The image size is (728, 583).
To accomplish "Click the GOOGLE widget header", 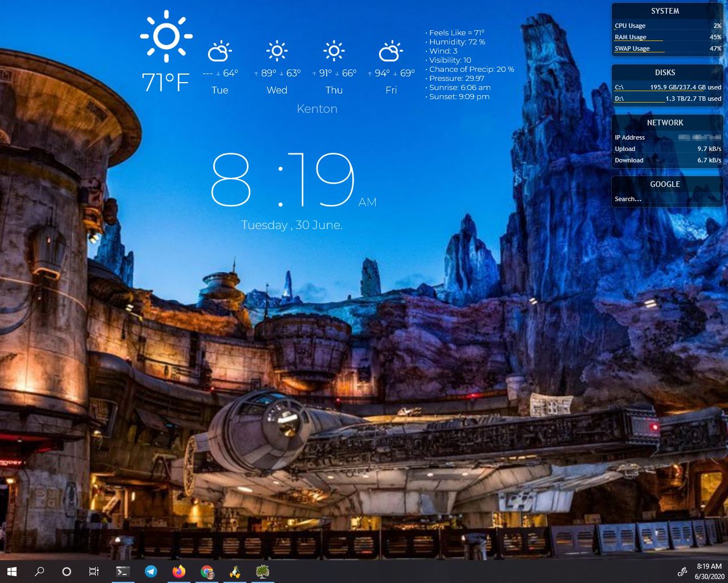I will coord(665,184).
